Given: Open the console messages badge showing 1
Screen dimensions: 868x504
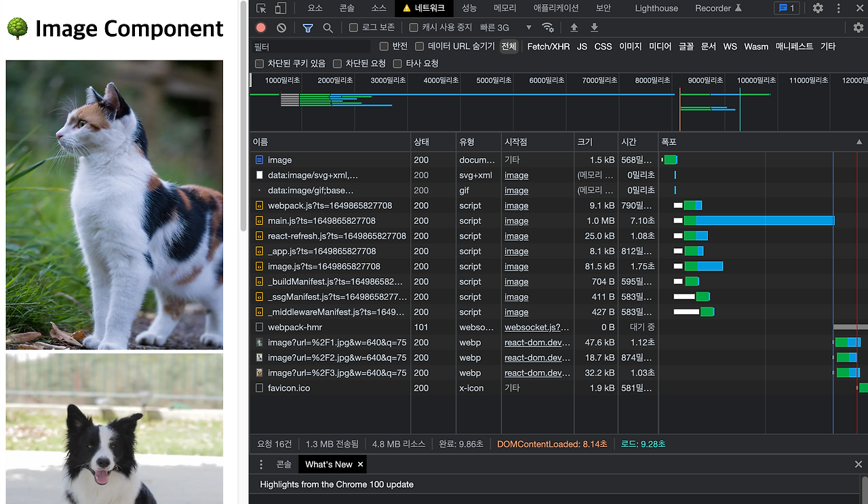Looking at the screenshot, I should click(x=787, y=8).
